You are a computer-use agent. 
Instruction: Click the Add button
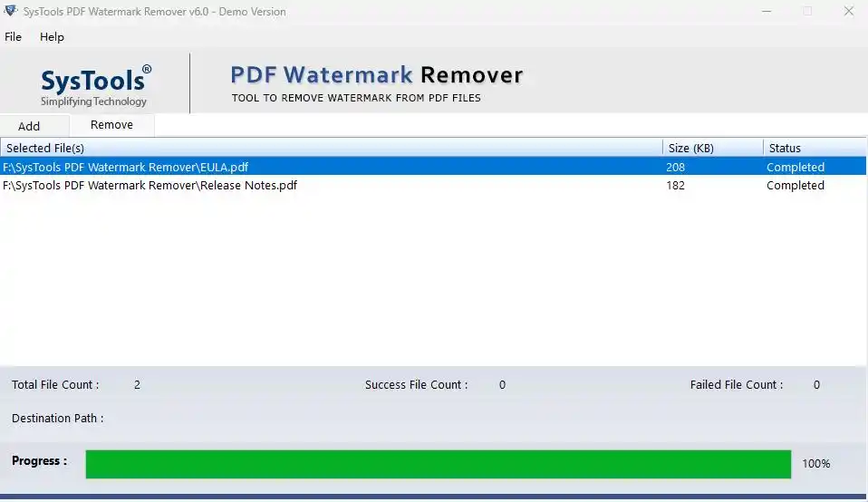[x=34, y=126]
